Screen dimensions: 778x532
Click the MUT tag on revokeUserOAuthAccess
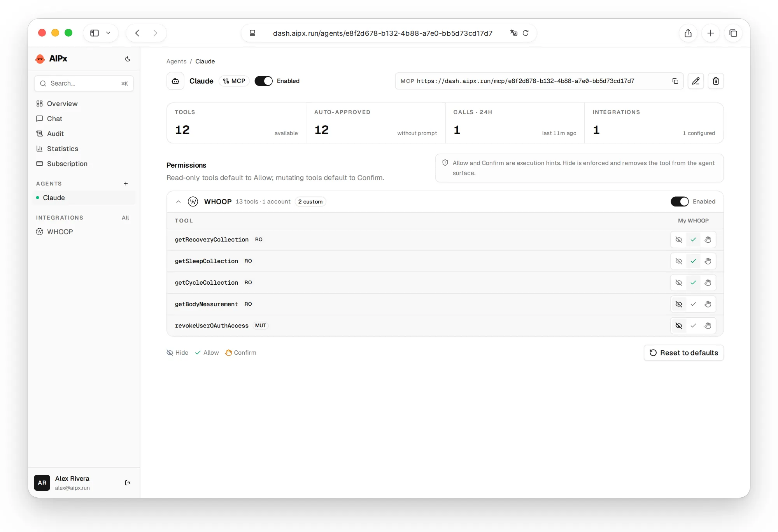click(261, 325)
